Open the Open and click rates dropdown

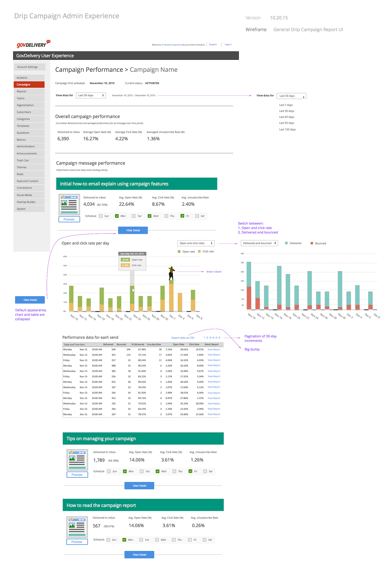pos(196,243)
